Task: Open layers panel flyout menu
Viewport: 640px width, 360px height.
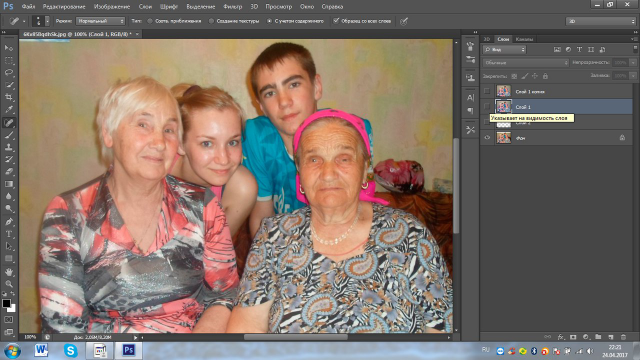Action: click(634, 39)
